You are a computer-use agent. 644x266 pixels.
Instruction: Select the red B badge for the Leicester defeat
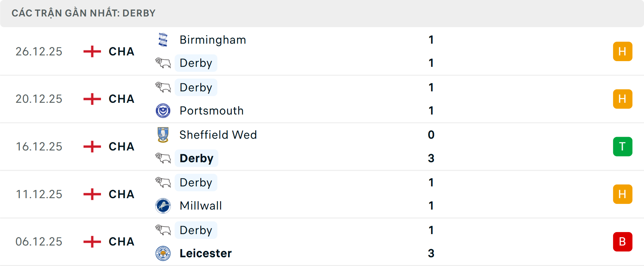tap(623, 241)
